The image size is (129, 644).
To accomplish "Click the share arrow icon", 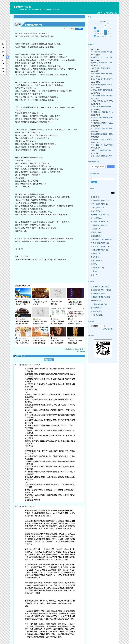I will coord(3,68).
